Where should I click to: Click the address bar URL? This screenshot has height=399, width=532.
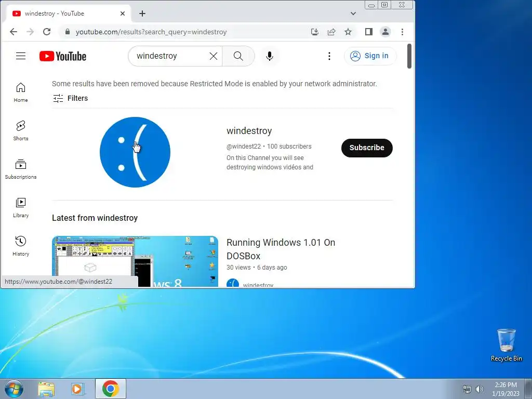[151, 32]
